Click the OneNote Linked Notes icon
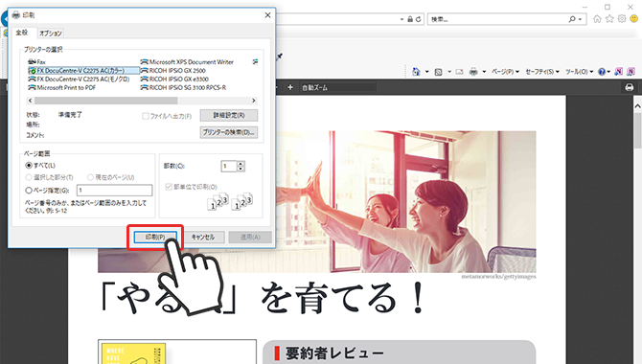642x364 pixels. 631,72
